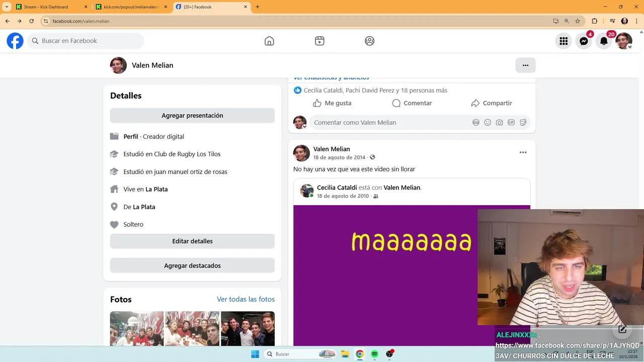644x362 pixels.
Task: Reload the page
Action: coord(31,21)
